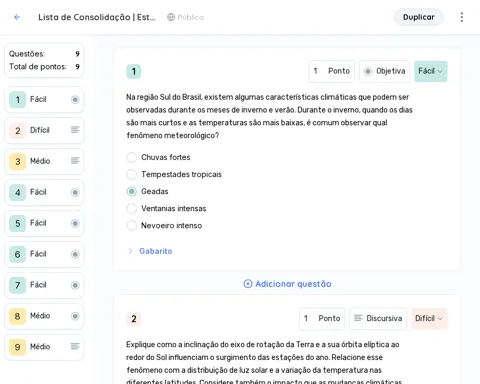This screenshot has width=480, height=384.
Task: Click the radio icon in Objetiva button
Action: click(368, 71)
